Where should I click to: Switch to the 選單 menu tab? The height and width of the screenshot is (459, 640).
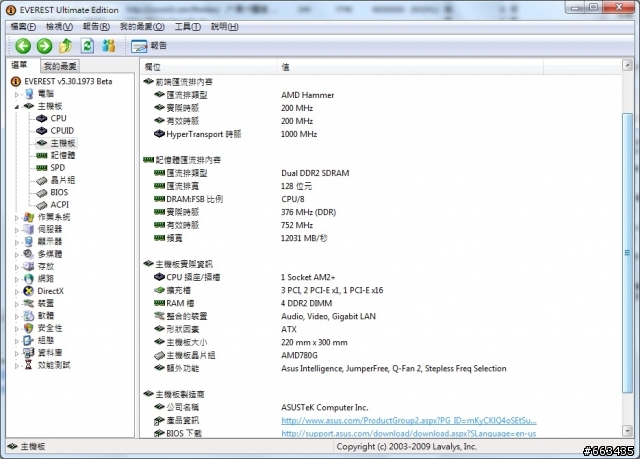click(x=20, y=65)
